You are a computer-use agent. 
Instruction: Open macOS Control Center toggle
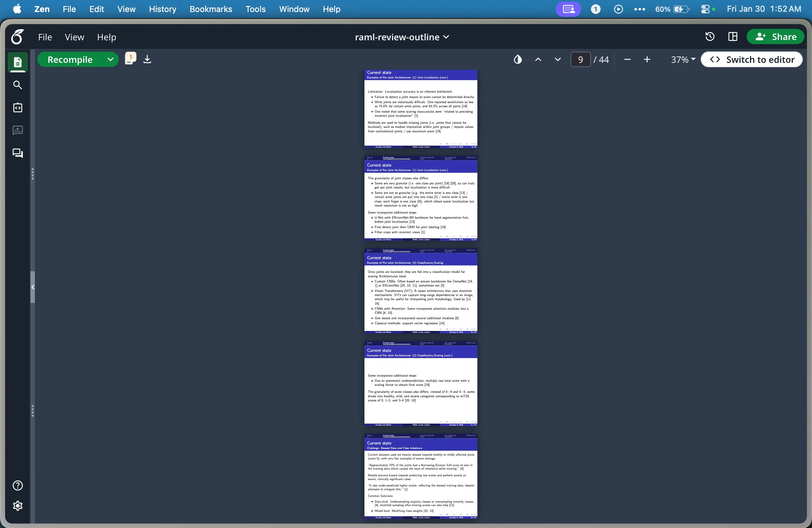click(705, 9)
